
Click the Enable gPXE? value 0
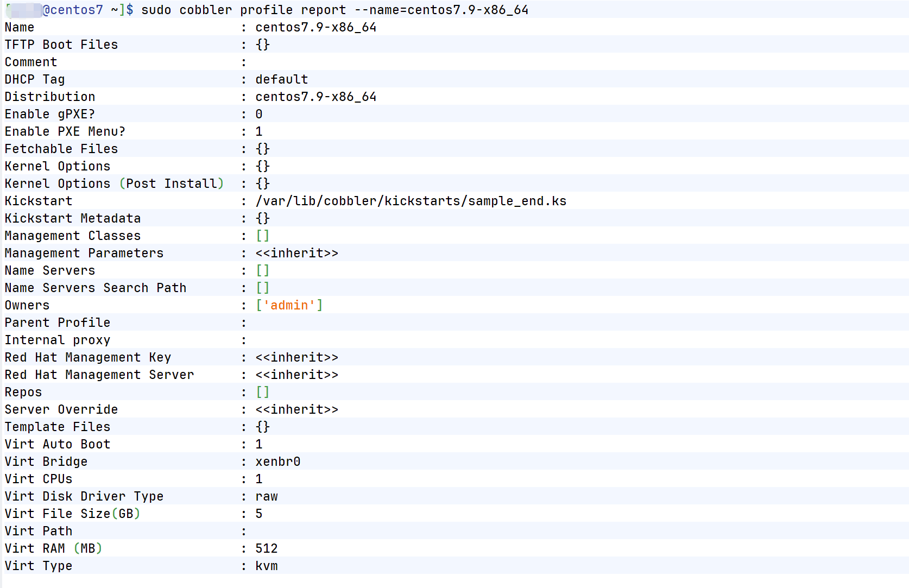(x=259, y=114)
